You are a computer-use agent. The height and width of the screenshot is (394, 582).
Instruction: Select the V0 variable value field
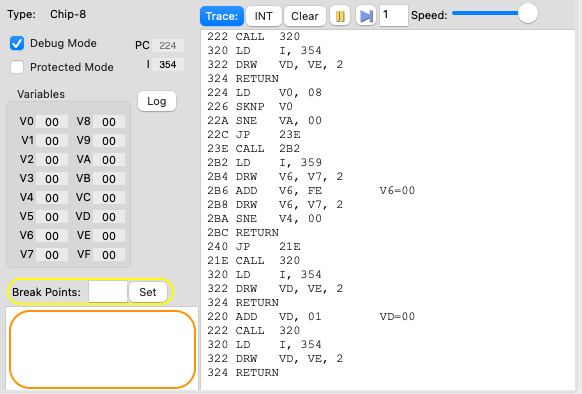pyautogui.click(x=52, y=122)
